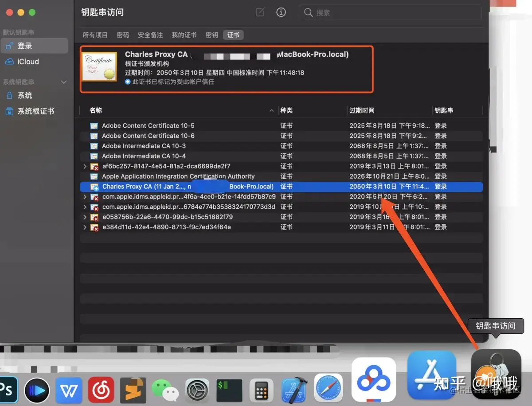This screenshot has height=406, width=532.
Task: Switch to the 密钥 tab
Action: coord(212,35)
